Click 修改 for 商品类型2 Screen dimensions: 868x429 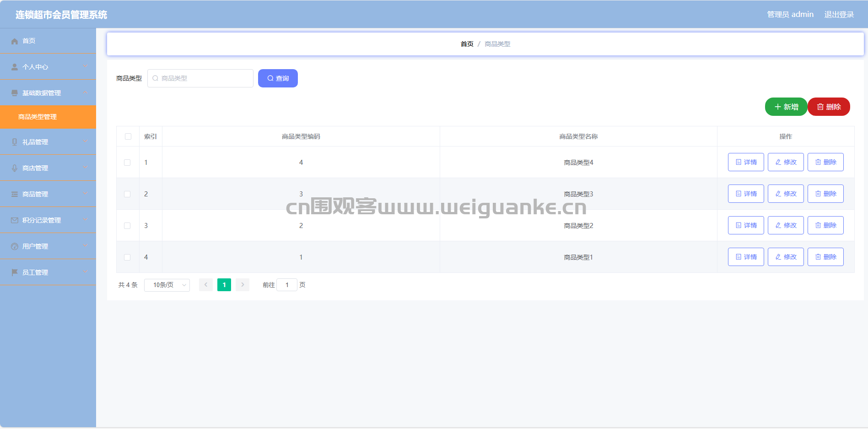(x=786, y=225)
